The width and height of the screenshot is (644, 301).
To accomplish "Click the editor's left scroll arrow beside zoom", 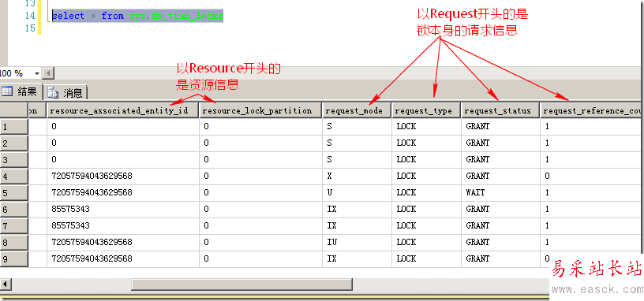I will click(48, 74).
